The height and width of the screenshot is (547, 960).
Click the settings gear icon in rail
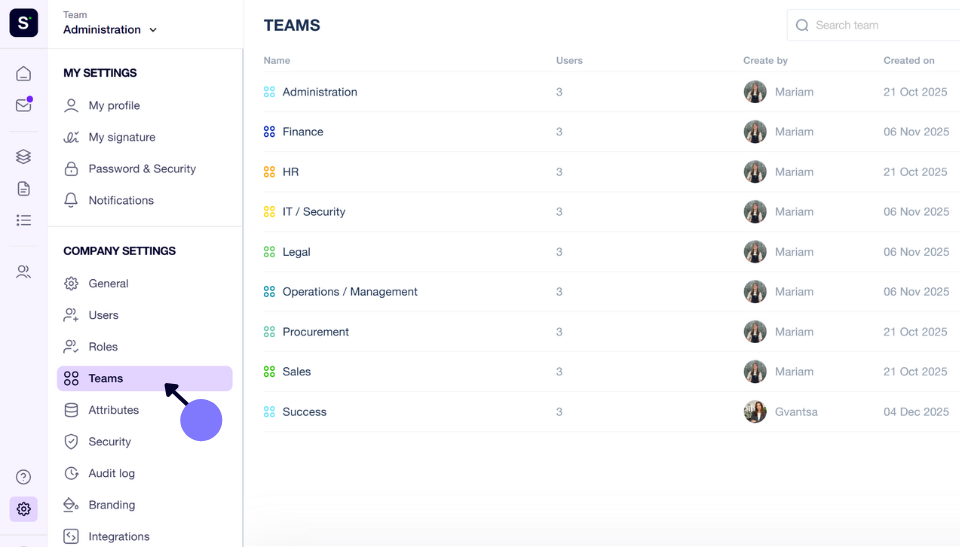[23, 509]
